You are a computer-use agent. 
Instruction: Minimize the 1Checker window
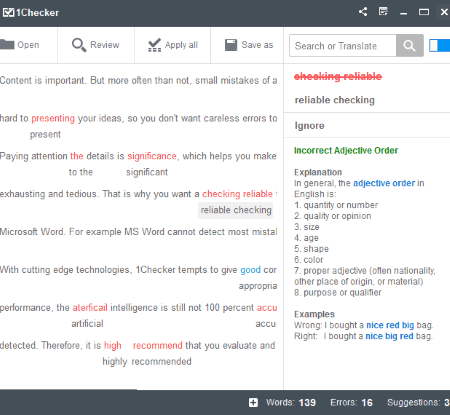coord(404,13)
